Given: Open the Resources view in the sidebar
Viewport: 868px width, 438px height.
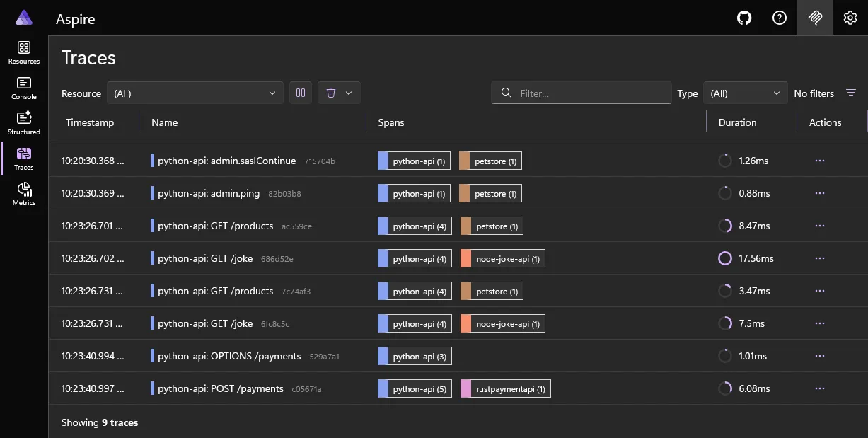Looking at the screenshot, I should coord(23,54).
